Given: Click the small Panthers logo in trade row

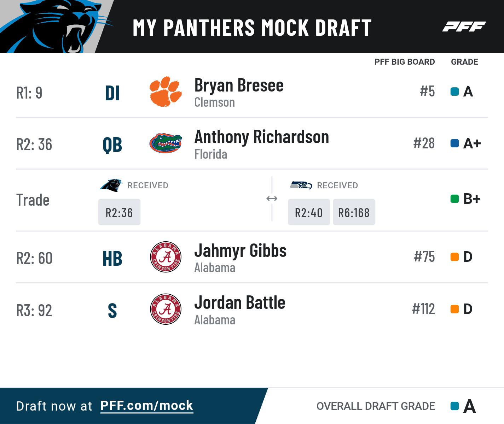Looking at the screenshot, I should point(111,185).
